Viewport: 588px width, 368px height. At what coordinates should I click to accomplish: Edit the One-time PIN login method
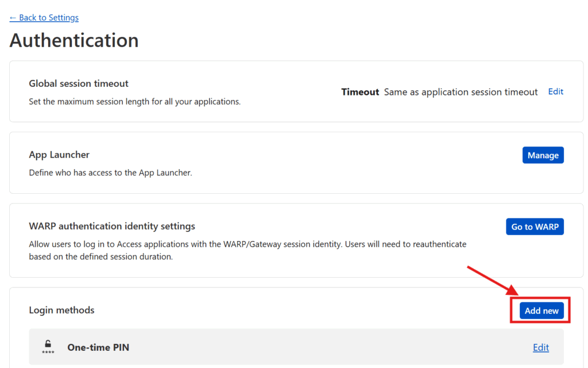tap(541, 348)
